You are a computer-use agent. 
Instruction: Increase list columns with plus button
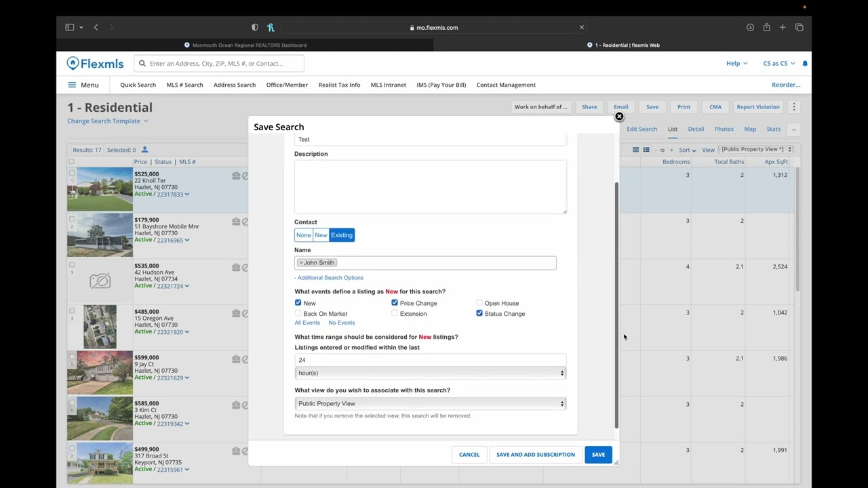671,150
